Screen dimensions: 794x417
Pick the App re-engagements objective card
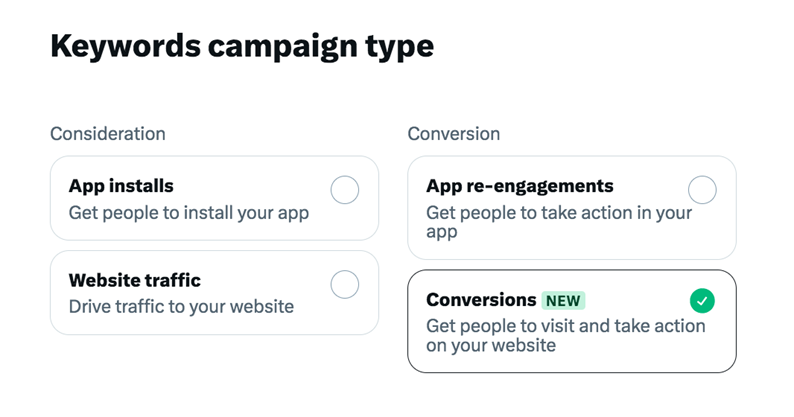571,207
